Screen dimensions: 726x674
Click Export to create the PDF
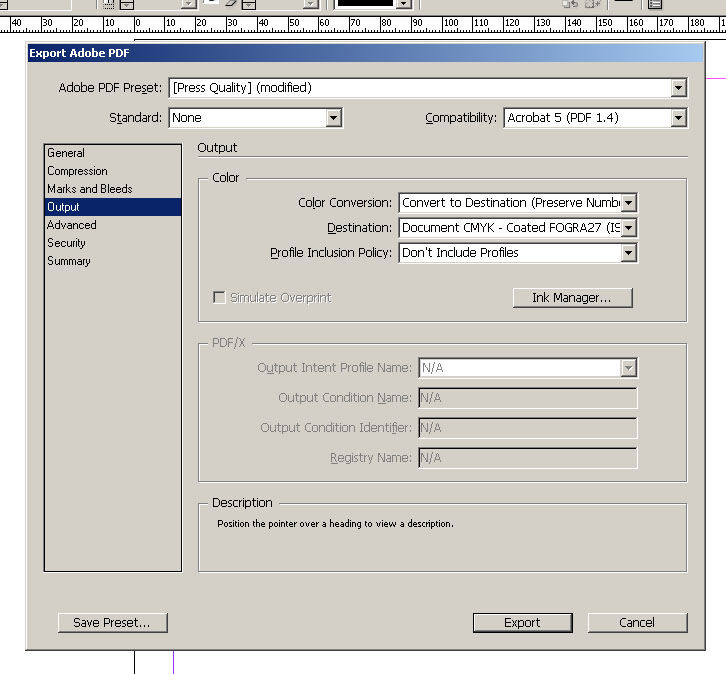(x=522, y=623)
